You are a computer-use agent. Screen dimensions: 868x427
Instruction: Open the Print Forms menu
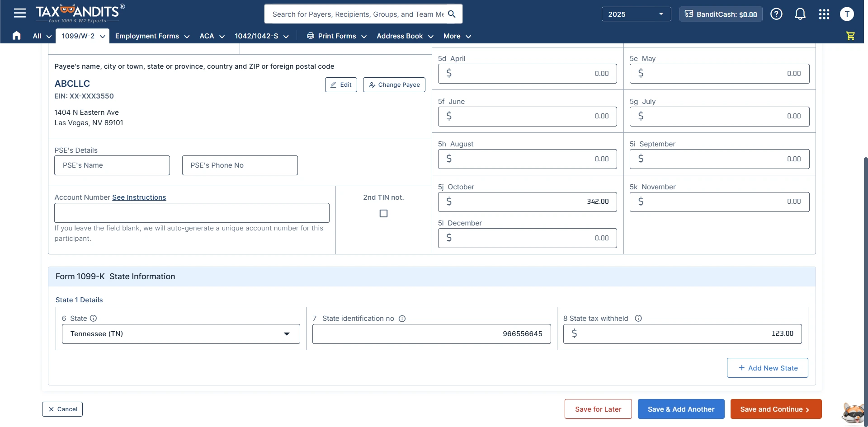point(336,36)
